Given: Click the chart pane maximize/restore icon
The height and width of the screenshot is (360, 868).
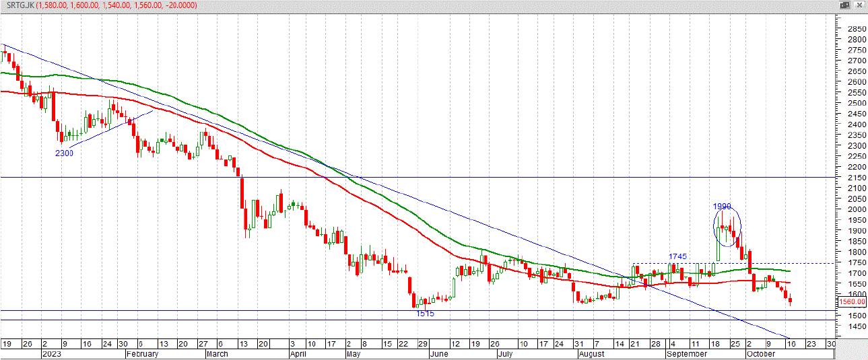Looking at the screenshot, I should (x=845, y=5).
